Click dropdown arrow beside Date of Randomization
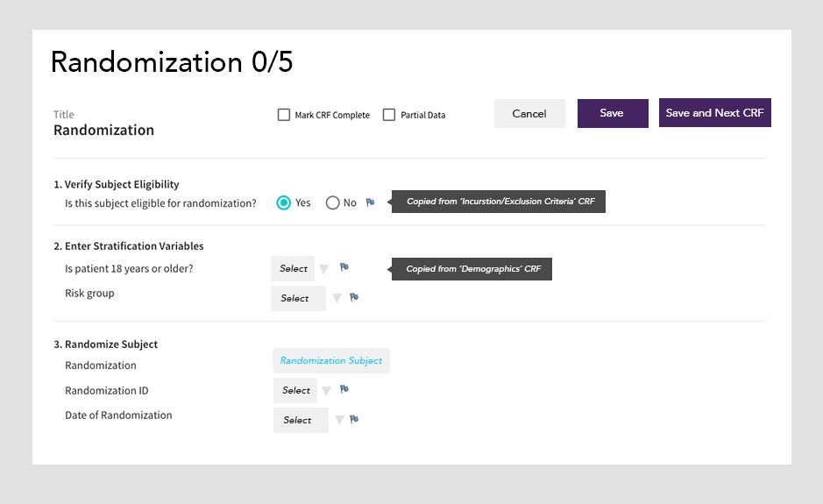Viewport: 823px width, 504px height. [339, 420]
